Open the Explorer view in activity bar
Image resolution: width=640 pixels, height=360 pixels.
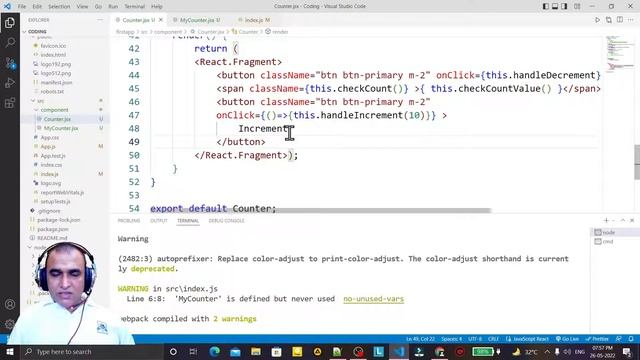10,22
